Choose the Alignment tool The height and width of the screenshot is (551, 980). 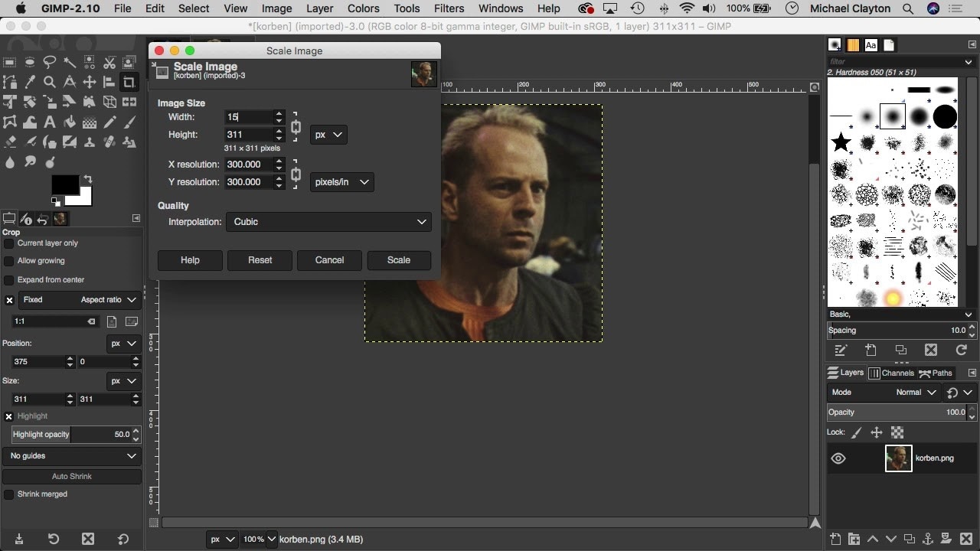[109, 82]
